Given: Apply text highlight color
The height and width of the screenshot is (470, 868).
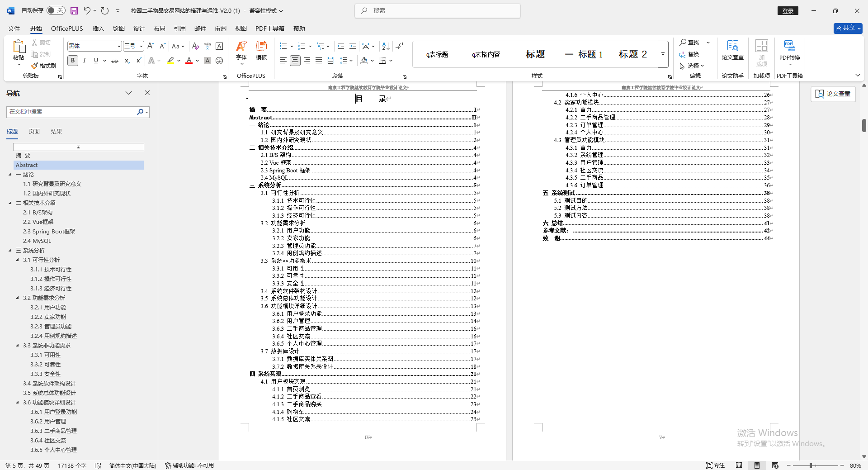Looking at the screenshot, I should [x=170, y=60].
